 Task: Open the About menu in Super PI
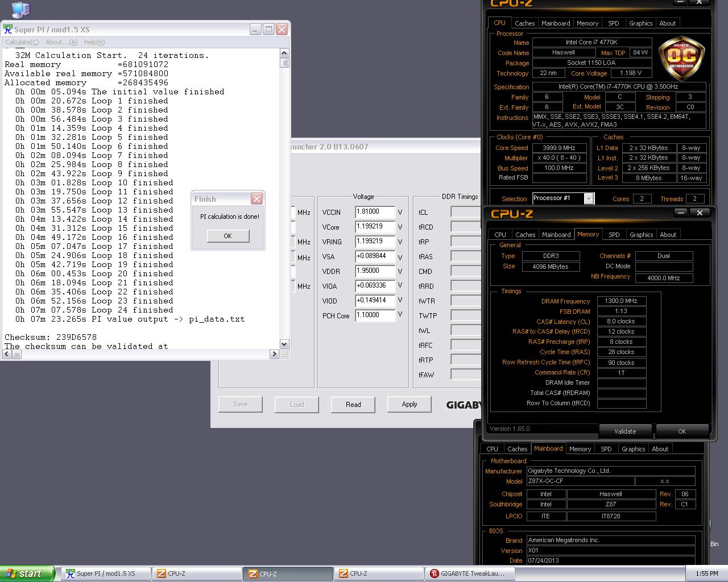point(61,42)
